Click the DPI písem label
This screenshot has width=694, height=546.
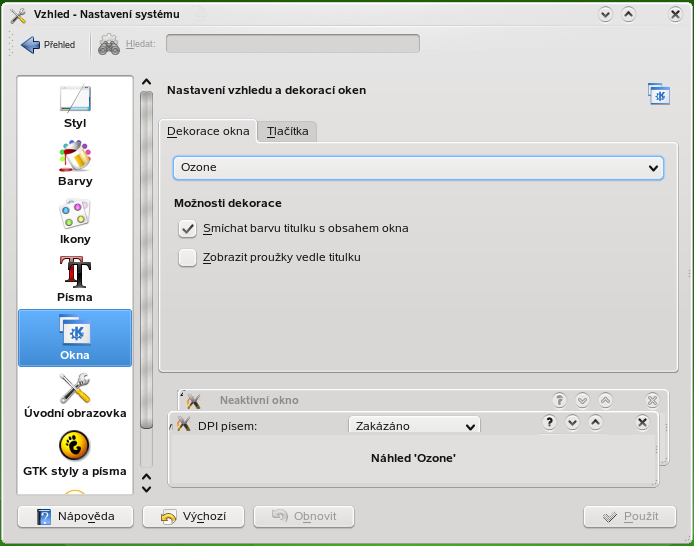tap(227, 426)
